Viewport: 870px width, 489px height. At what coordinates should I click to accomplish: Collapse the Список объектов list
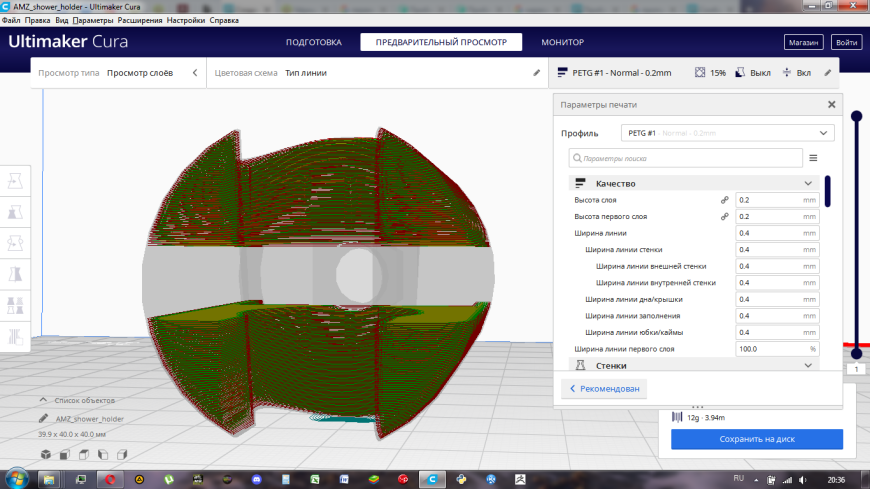pos(43,400)
